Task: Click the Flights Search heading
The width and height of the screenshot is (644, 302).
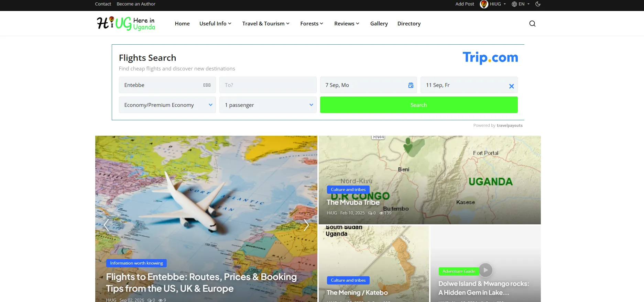Action: (148, 58)
